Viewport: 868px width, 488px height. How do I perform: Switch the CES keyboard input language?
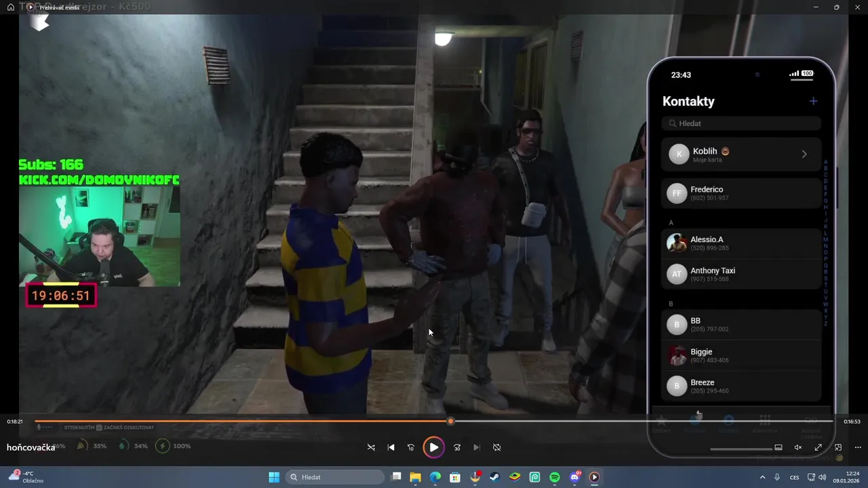pyautogui.click(x=794, y=477)
